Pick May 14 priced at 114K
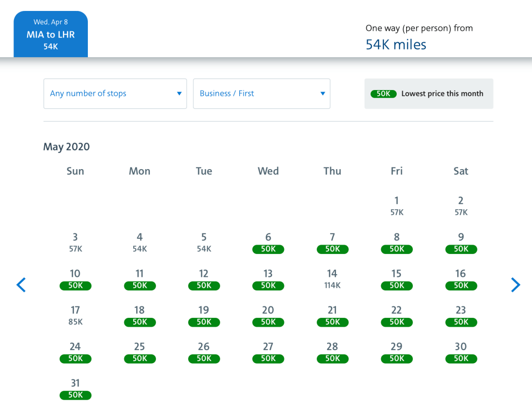The image size is (532, 410). coord(332,279)
